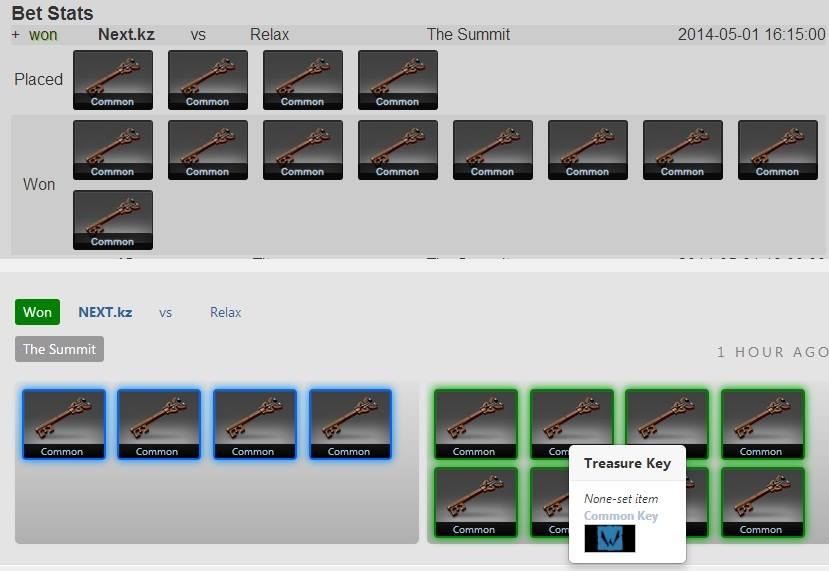The image size is (829, 571).
Task: Select third key in Bet Stats Won row
Action: click(302, 150)
